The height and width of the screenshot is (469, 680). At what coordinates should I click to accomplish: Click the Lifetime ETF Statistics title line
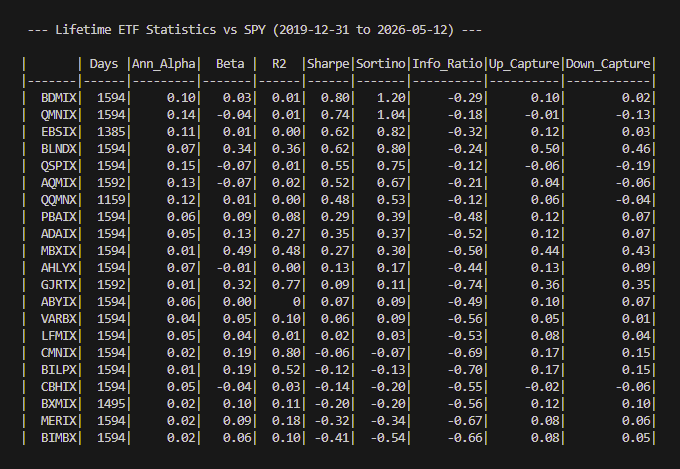pyautogui.click(x=255, y=30)
